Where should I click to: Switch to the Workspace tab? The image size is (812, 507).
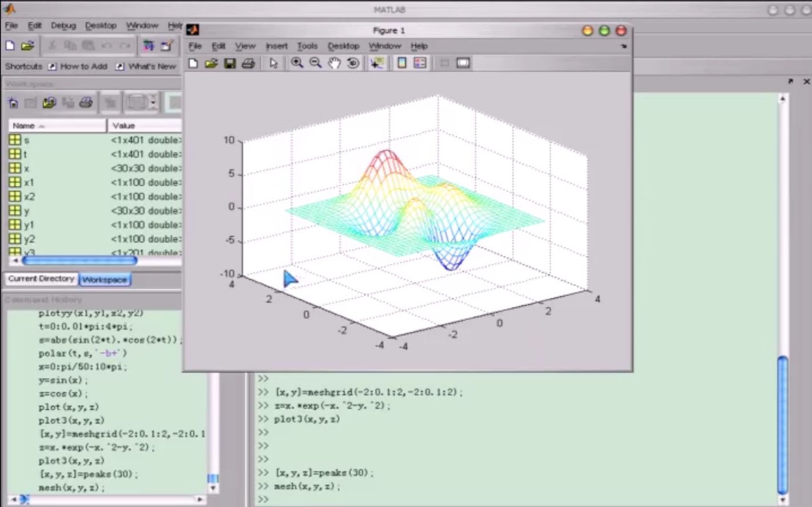104,280
